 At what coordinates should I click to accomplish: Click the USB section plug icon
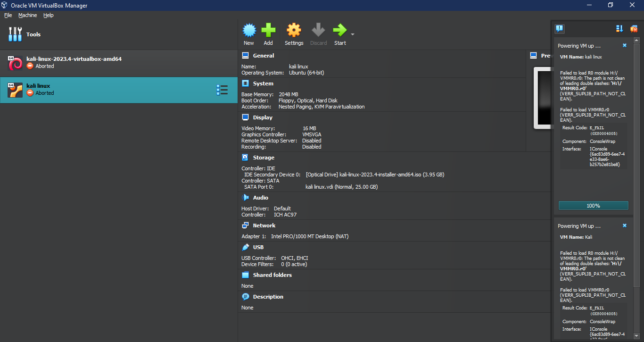pos(245,247)
